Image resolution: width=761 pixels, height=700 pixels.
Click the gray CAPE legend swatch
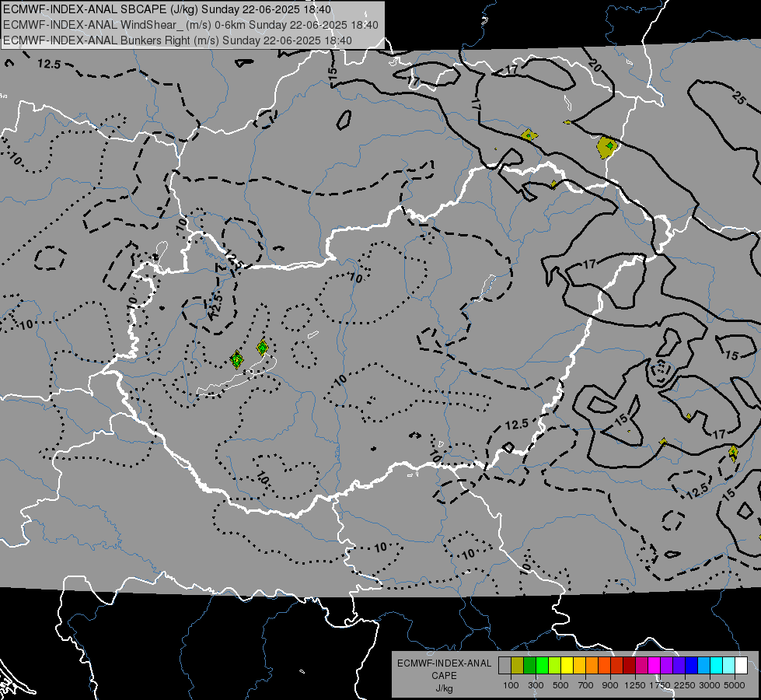pos(504,666)
